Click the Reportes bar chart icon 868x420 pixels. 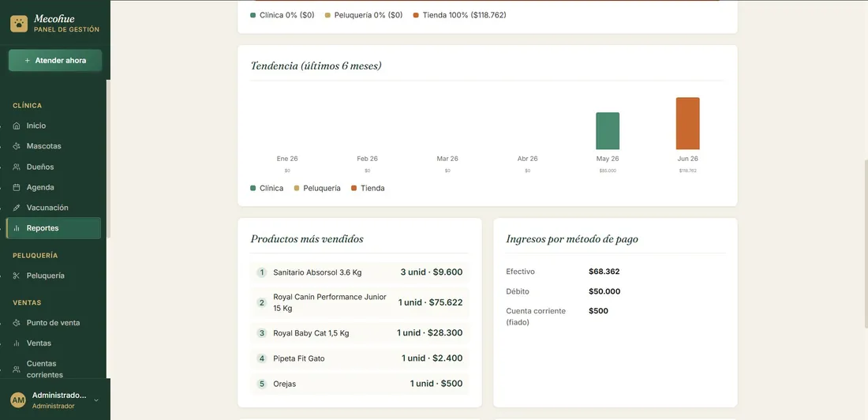(17, 228)
